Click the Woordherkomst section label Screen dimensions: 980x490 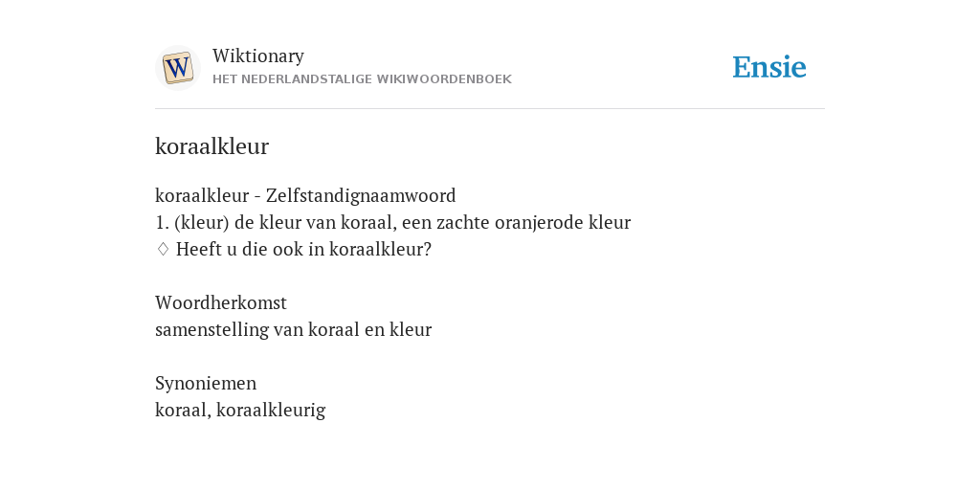221,302
